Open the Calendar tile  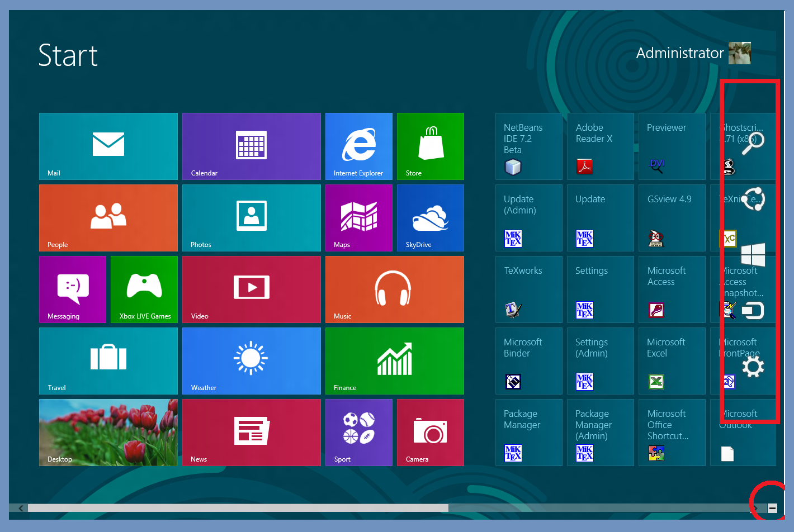[x=252, y=146]
